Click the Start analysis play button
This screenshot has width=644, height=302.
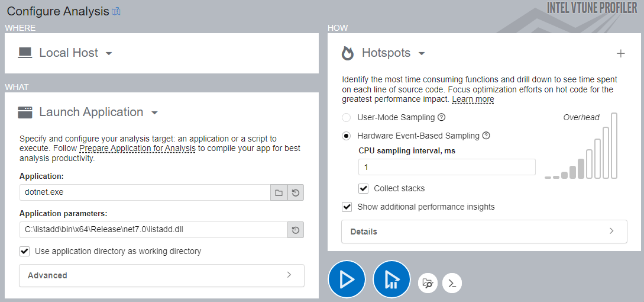(347, 279)
